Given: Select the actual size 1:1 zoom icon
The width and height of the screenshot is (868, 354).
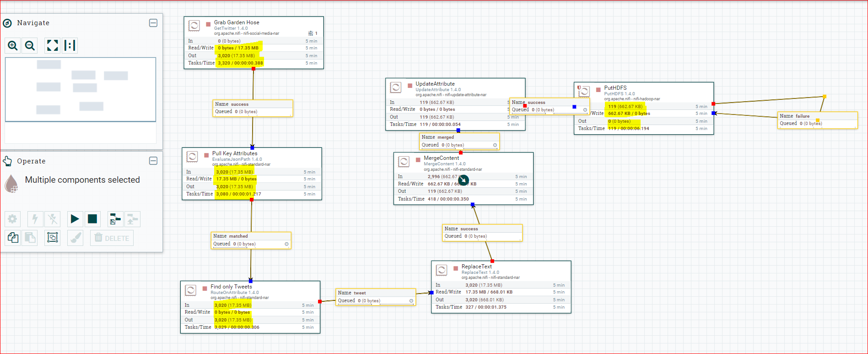Looking at the screenshot, I should click(x=70, y=45).
